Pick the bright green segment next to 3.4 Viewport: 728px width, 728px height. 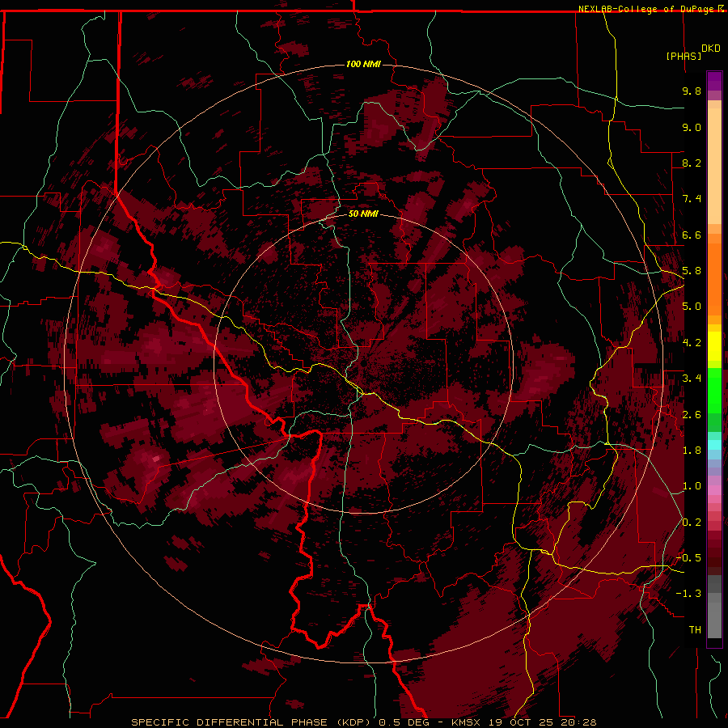click(714, 390)
